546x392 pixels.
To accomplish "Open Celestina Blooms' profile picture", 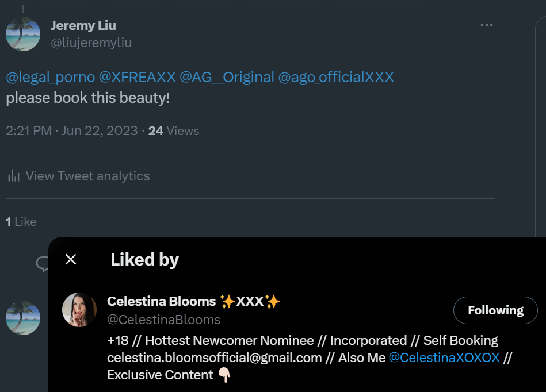I will click(x=79, y=310).
